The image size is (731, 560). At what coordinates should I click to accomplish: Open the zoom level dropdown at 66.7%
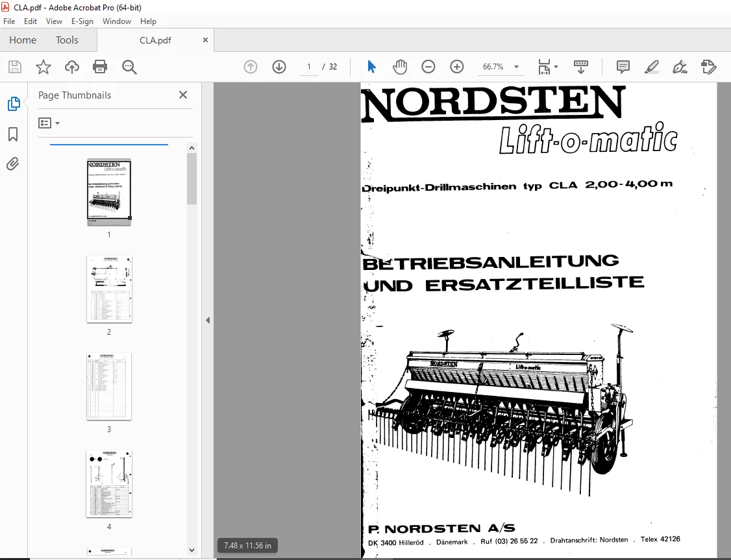tap(516, 67)
